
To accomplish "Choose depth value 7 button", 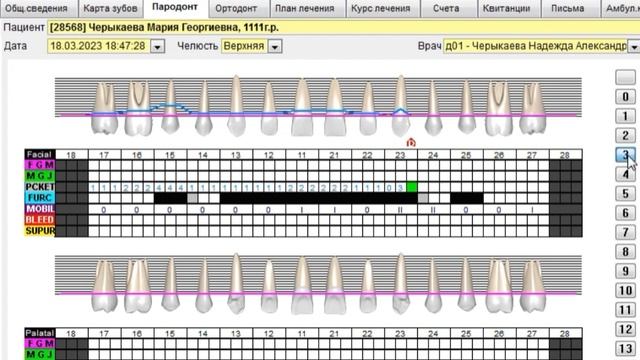I will (x=625, y=232).
